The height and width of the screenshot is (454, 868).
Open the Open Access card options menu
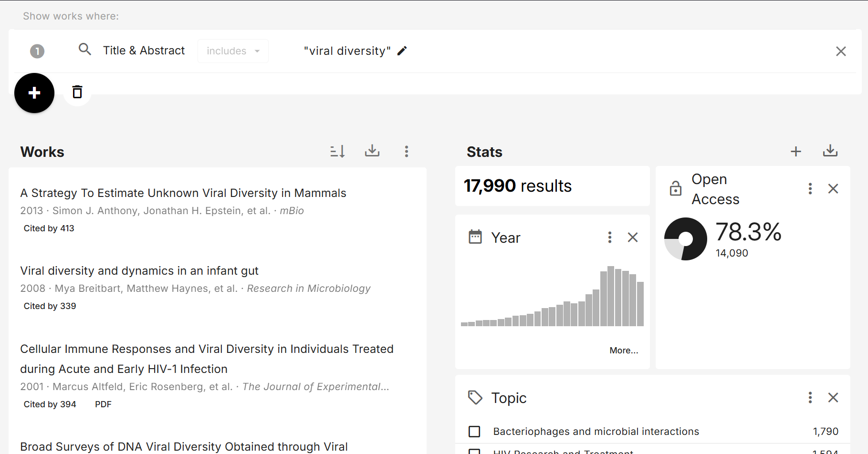pos(810,189)
